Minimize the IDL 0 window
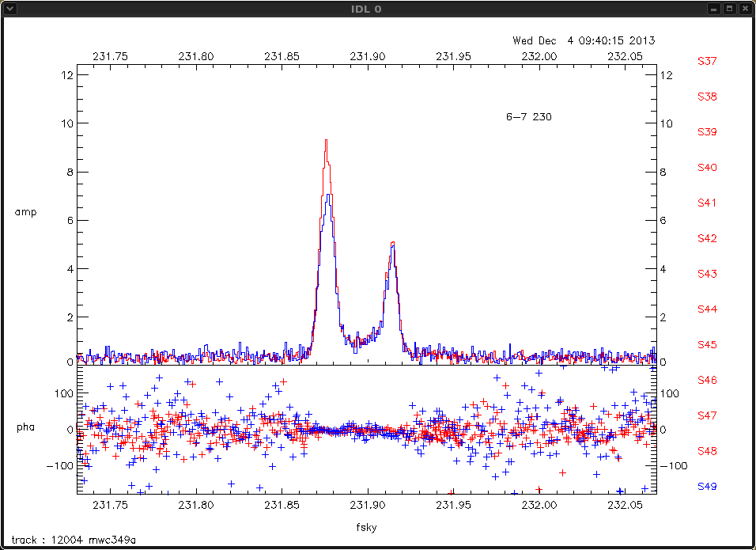 point(713,9)
